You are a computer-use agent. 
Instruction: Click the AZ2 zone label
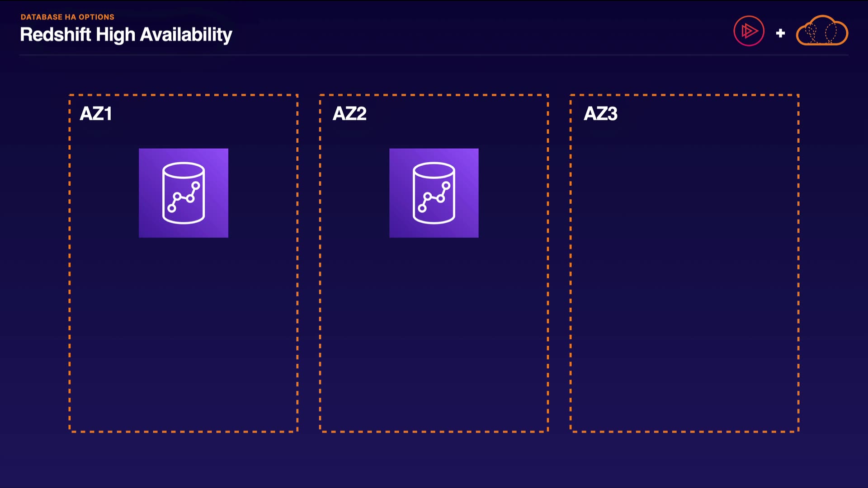coord(349,113)
